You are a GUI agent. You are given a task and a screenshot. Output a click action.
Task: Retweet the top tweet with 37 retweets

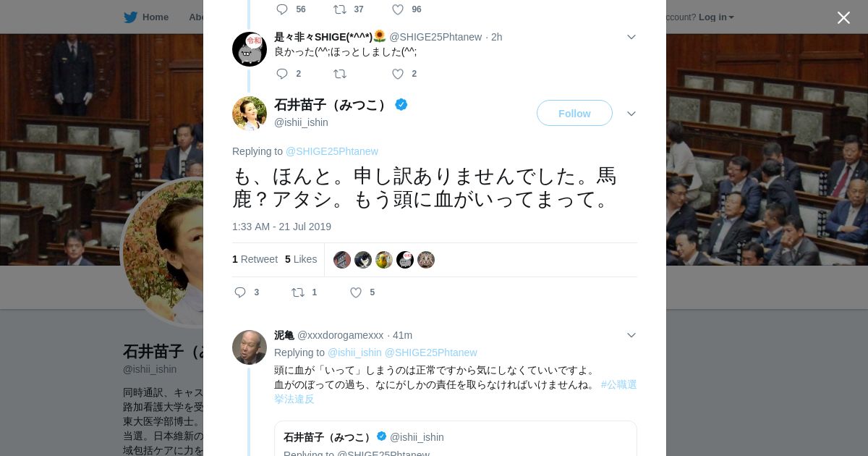pos(340,9)
